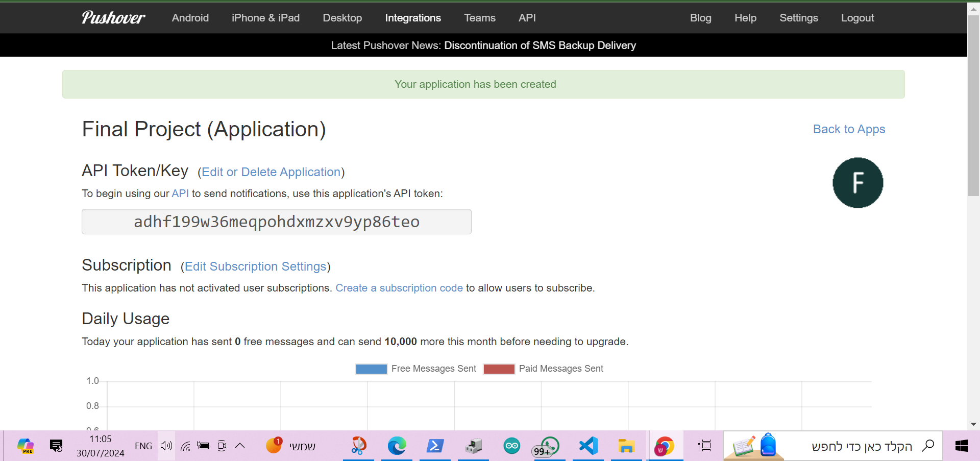Click the Free Messages Sent legend label

tap(434, 369)
